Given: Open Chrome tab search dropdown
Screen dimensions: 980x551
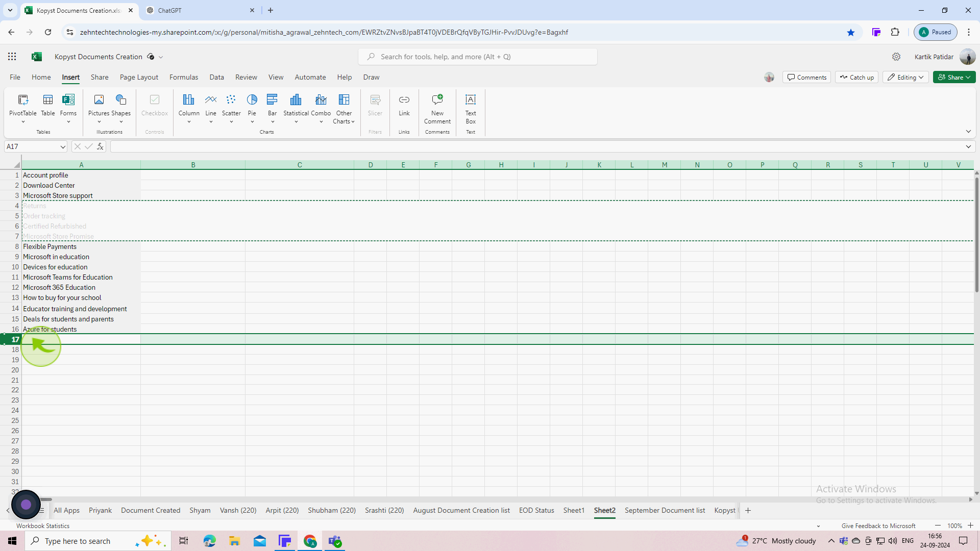Looking at the screenshot, I should coord(10,10).
